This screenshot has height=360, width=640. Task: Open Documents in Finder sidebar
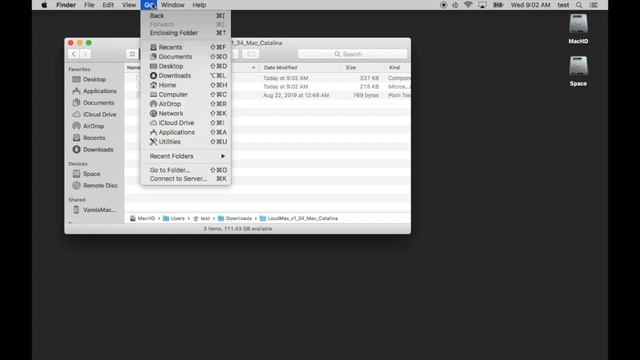point(95,103)
